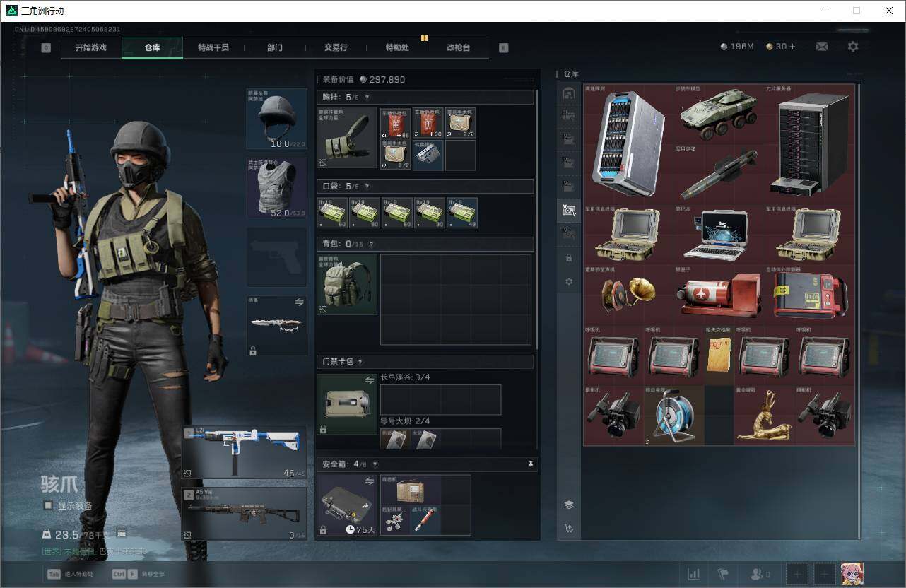The width and height of the screenshot is (906, 588).
Task: Select the ammo box with 49 rounds
Action: [x=461, y=213]
